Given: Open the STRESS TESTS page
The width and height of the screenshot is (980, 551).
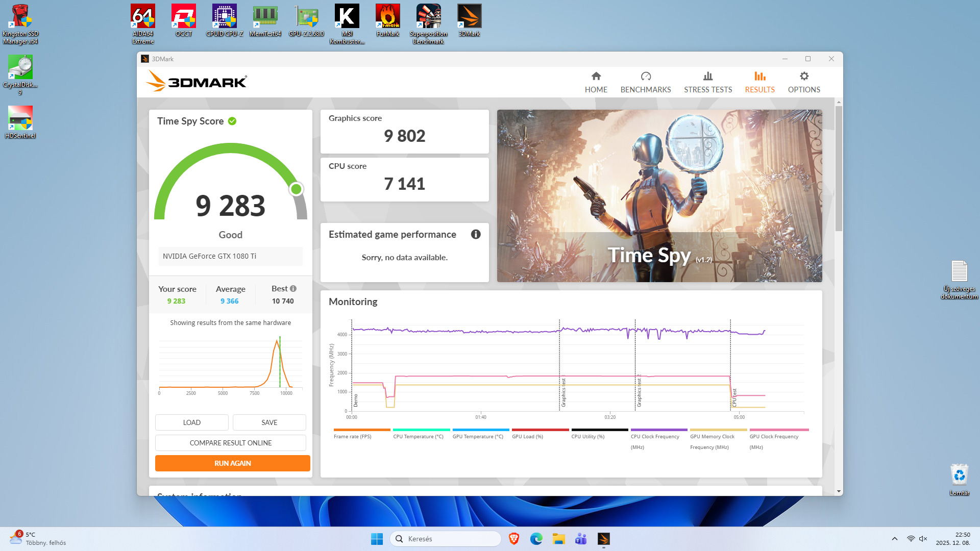Looking at the screenshot, I should tap(707, 82).
